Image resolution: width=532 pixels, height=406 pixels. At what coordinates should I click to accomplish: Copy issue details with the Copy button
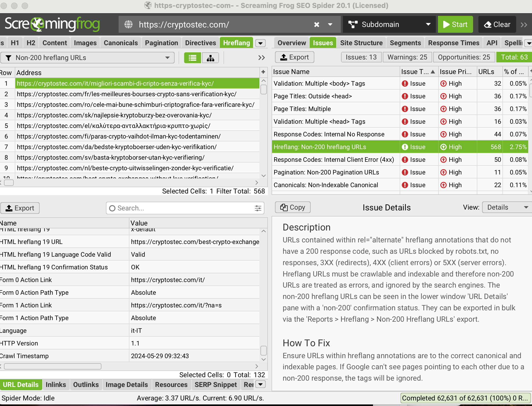tap(293, 207)
